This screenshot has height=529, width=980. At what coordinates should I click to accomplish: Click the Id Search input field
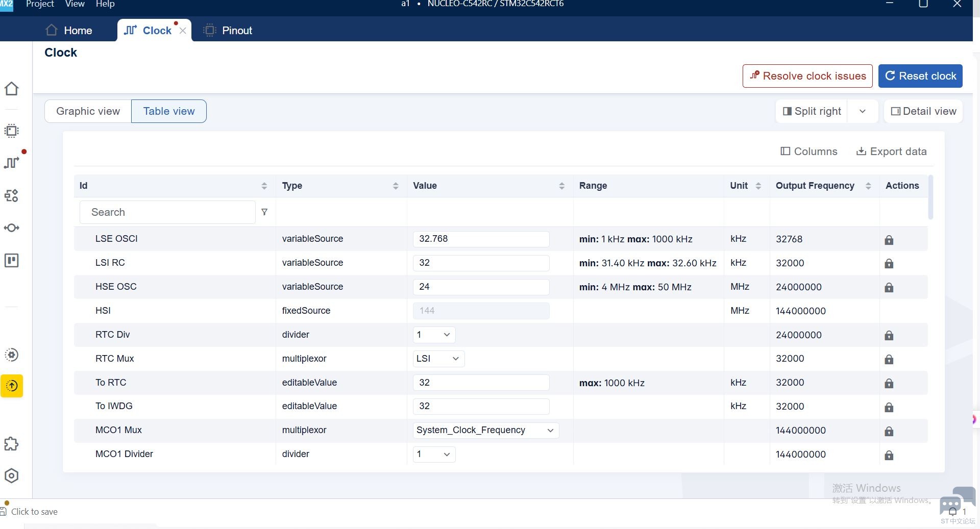[x=167, y=212]
